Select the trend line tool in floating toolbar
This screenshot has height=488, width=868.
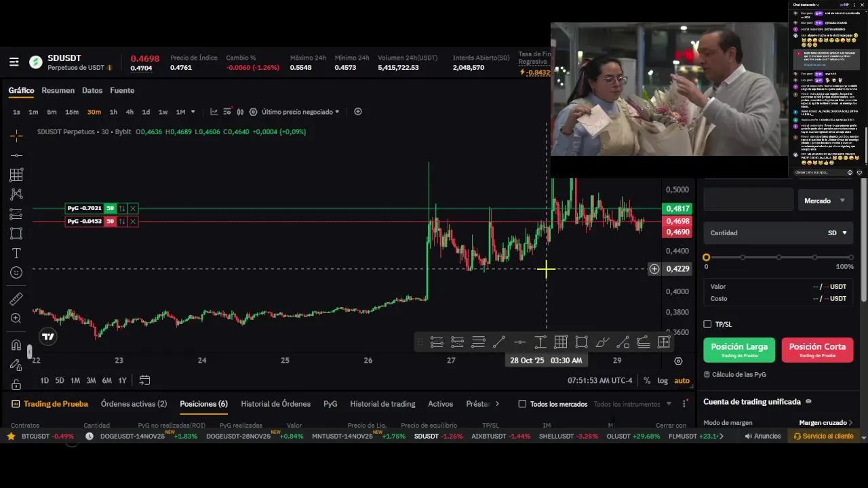pos(498,342)
